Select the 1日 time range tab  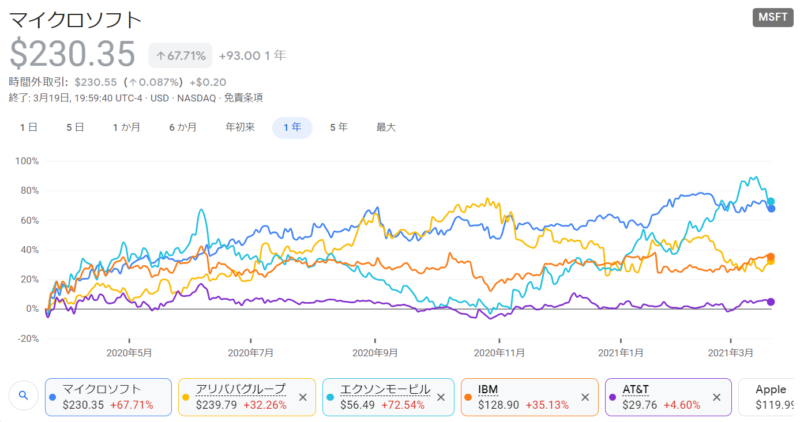coord(29,128)
